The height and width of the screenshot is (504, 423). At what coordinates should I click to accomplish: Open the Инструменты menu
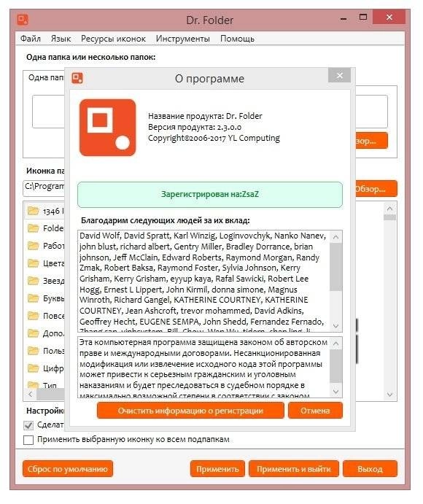[182, 39]
